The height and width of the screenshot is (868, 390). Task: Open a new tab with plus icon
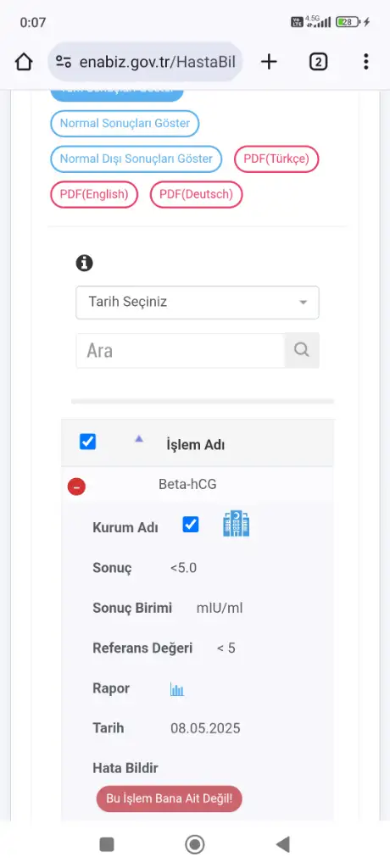click(269, 61)
